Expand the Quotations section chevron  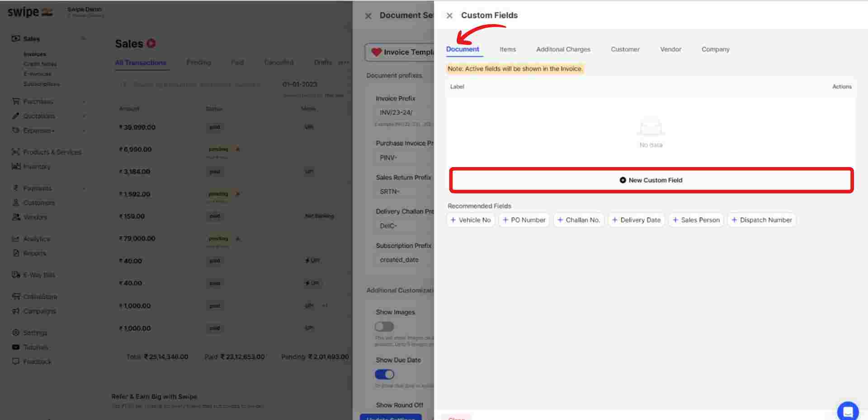pyautogui.click(x=84, y=116)
